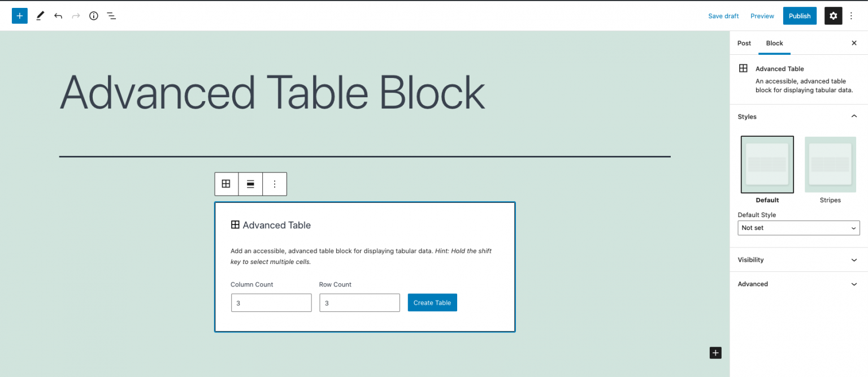Open the Settings sidebar gear

tap(833, 15)
